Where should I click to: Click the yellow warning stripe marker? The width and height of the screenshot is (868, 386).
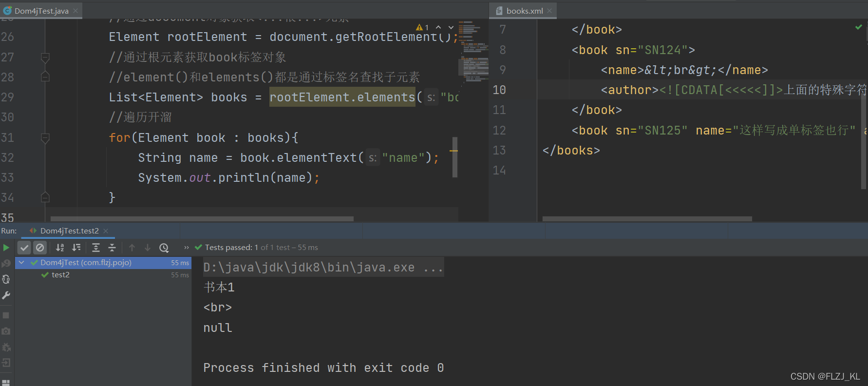[453, 151]
